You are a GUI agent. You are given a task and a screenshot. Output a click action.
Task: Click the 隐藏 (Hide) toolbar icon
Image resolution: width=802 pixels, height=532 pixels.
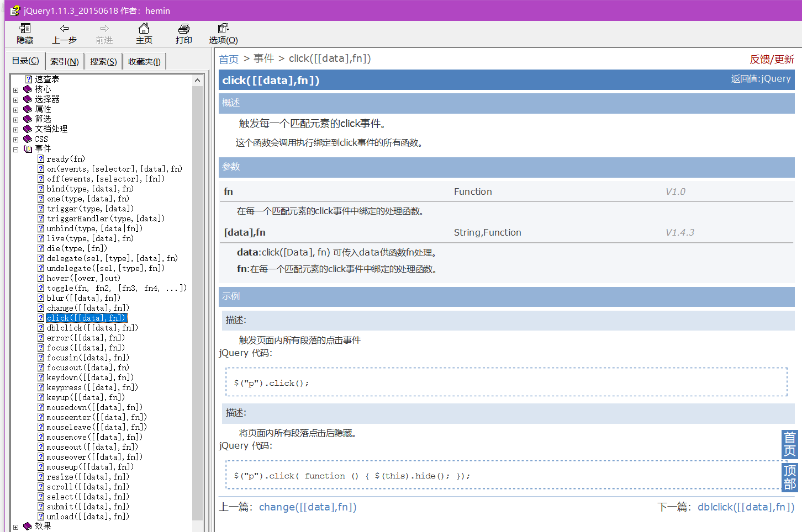pos(25,34)
